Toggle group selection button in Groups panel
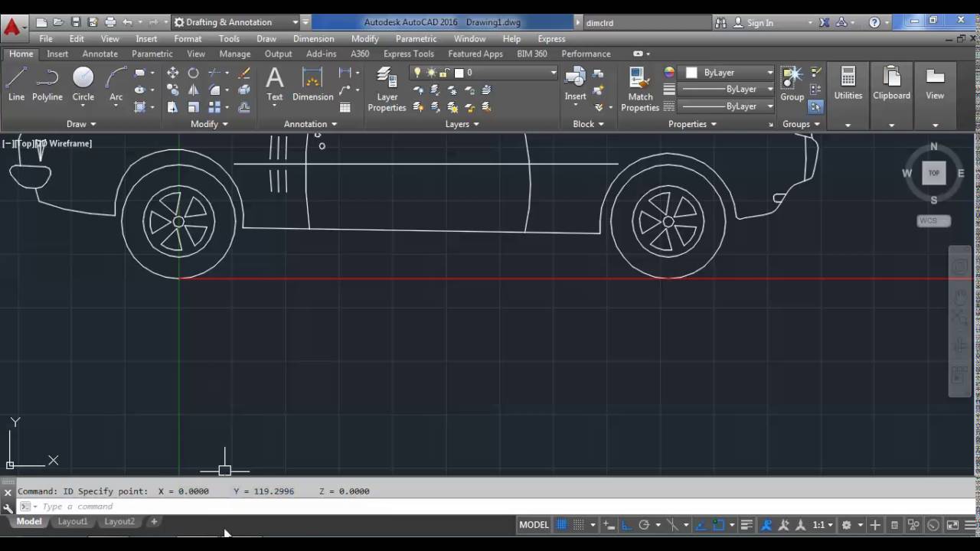The width and height of the screenshot is (980, 551). pyautogui.click(x=815, y=107)
